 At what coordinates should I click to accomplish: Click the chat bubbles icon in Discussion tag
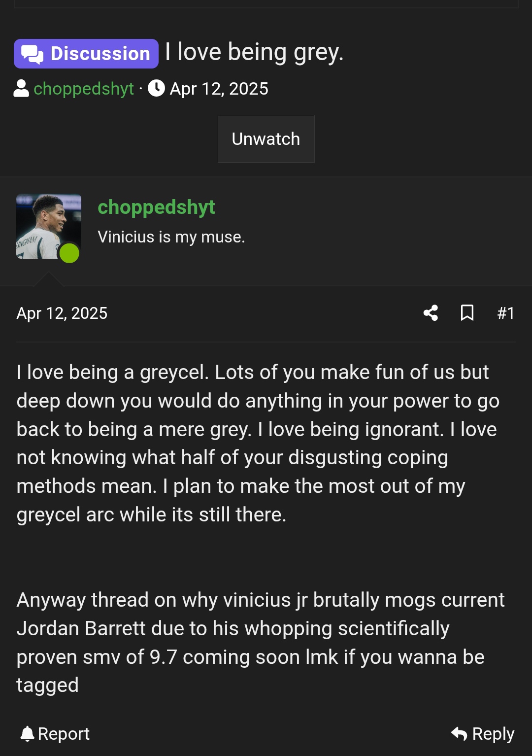(x=33, y=54)
